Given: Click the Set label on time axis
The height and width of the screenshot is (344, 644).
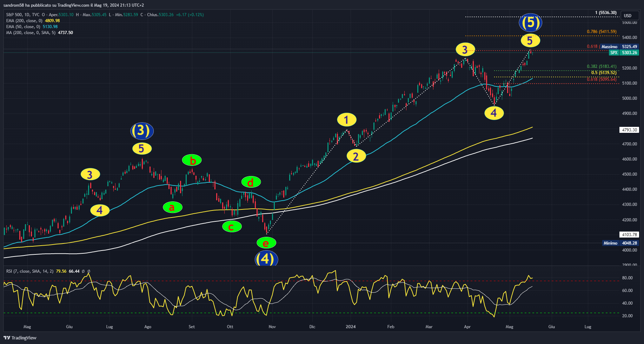Looking at the screenshot, I should (192, 327).
